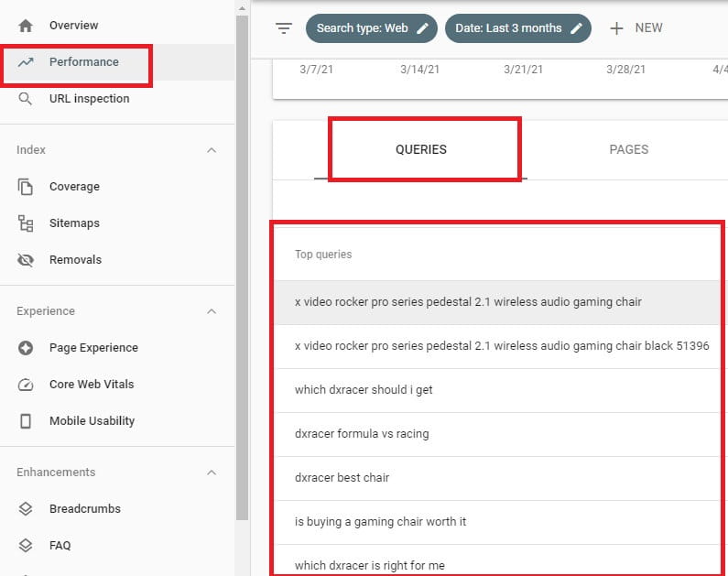Click the FAQ layers icon
This screenshot has height=576, width=728.
pos(26,546)
